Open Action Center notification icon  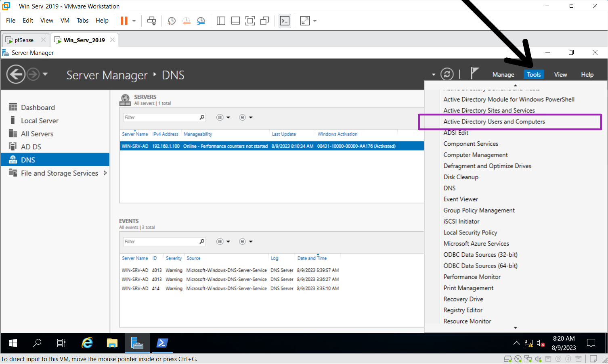pos(591,343)
